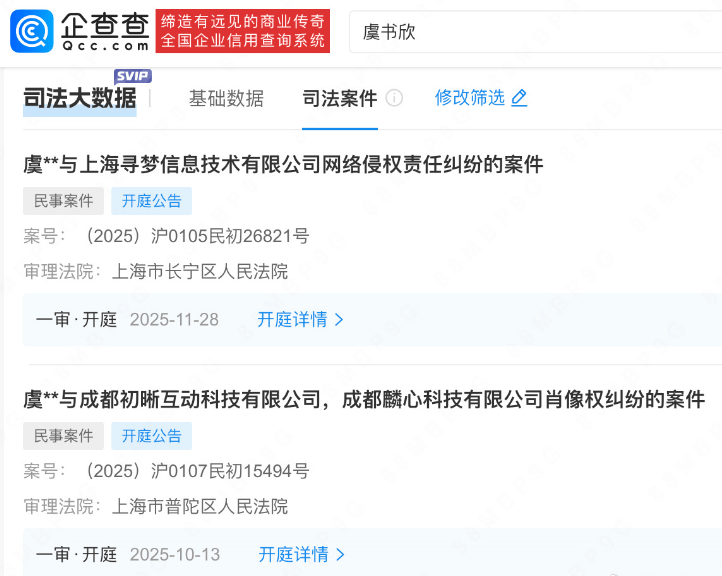The height and width of the screenshot is (576, 722).
Task: Switch to the 基础数据 tab
Action: [226, 98]
